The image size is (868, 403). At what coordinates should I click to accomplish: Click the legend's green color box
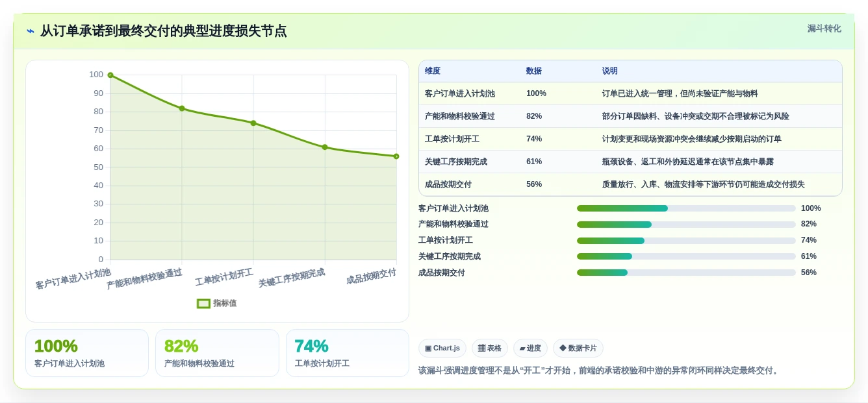click(203, 303)
